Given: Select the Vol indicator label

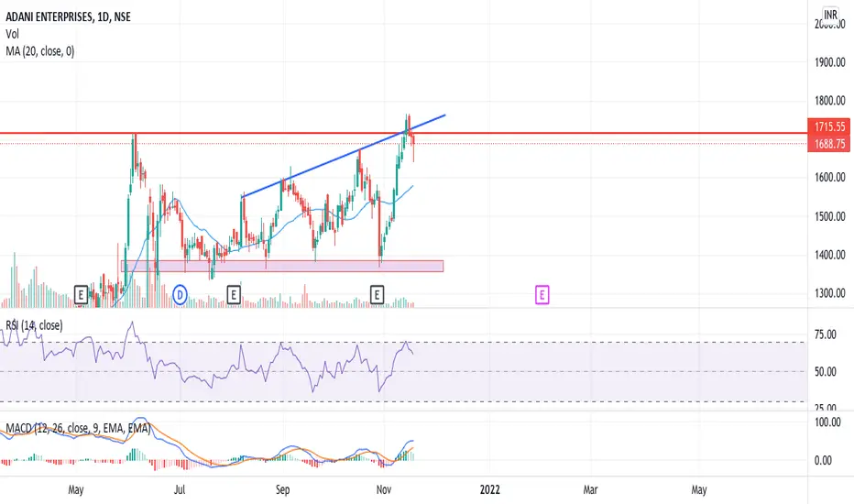Looking at the screenshot, I should [x=12, y=34].
